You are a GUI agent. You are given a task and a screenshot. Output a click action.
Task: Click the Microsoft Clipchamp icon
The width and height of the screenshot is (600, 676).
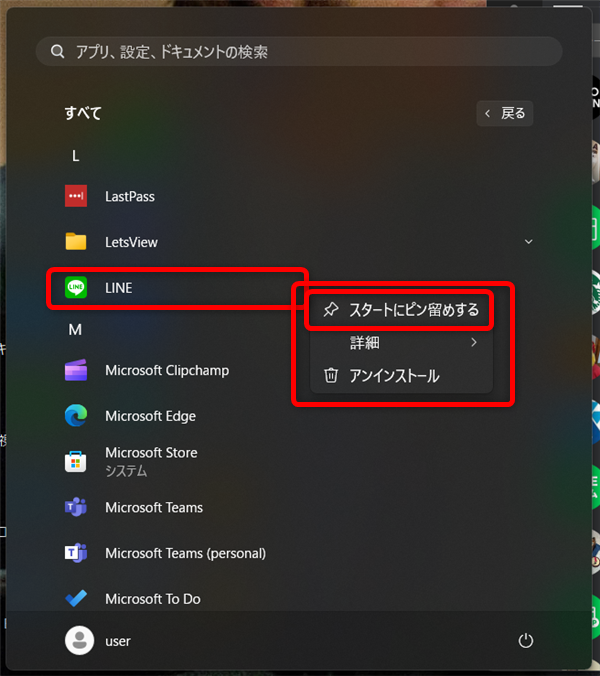[x=76, y=370]
